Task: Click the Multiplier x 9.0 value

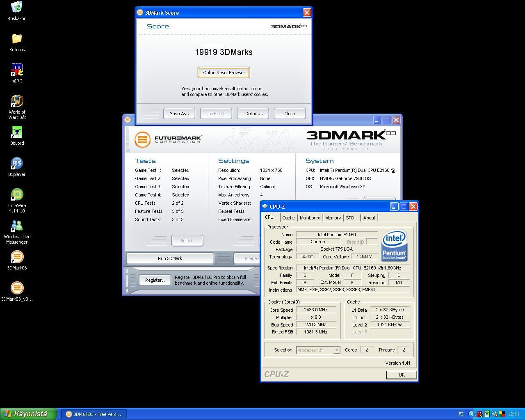Action: [x=316, y=317]
